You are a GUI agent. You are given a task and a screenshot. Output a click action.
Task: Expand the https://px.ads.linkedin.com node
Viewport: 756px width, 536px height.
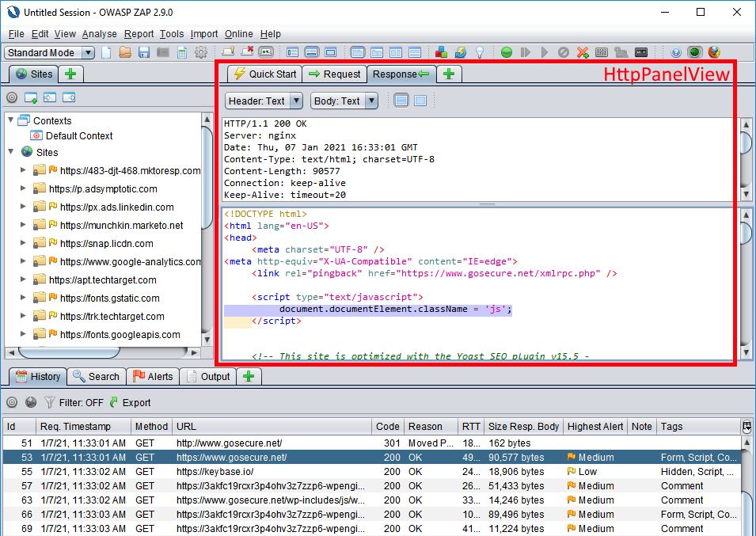click(x=23, y=207)
